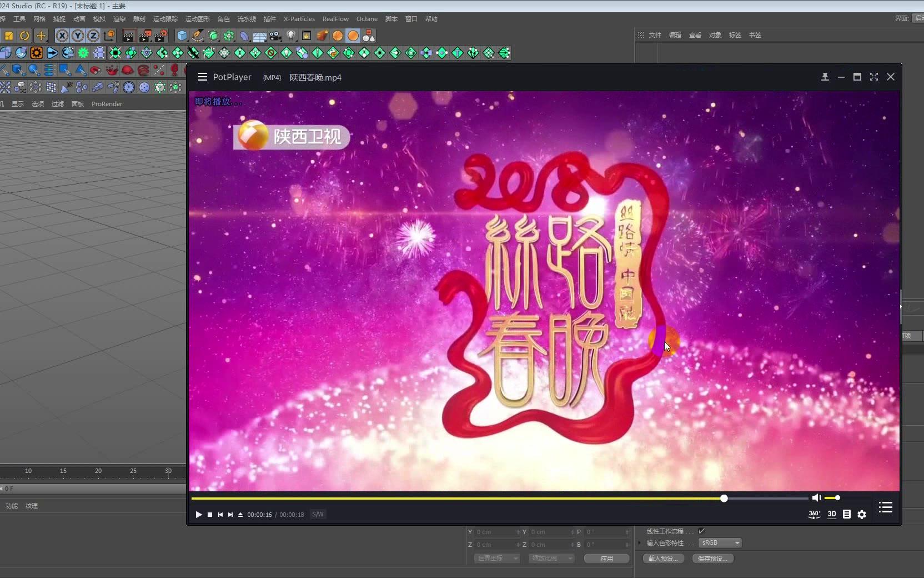
Task: Open the Array modeling objects icon
Action: pyautogui.click(x=229, y=36)
